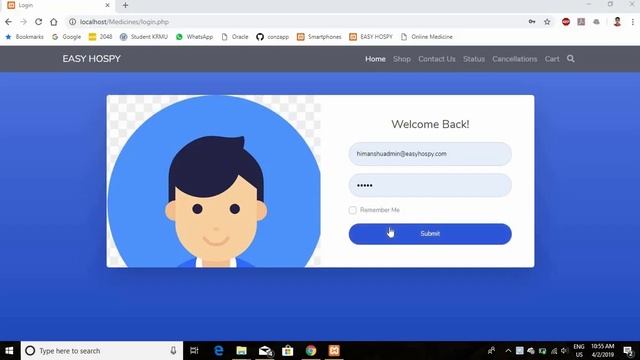Focus the password field
Viewport: 640px width, 360px height.
(430, 185)
